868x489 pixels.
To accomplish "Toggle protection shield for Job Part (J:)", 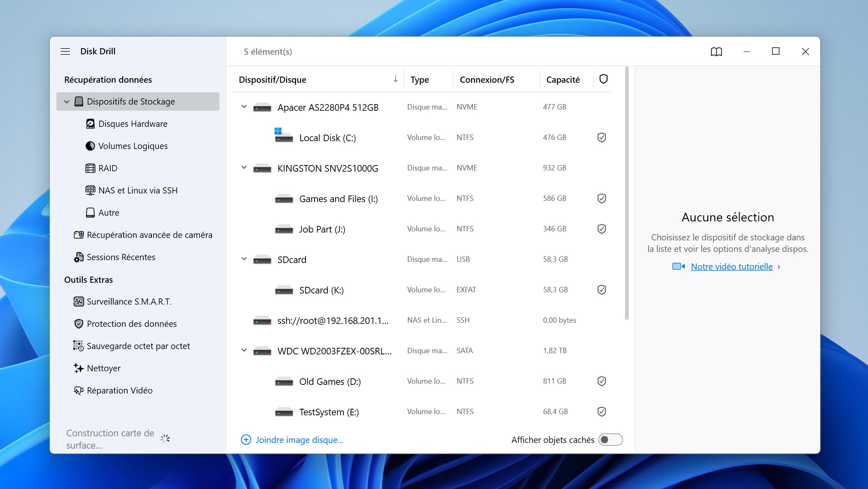I will (x=602, y=229).
